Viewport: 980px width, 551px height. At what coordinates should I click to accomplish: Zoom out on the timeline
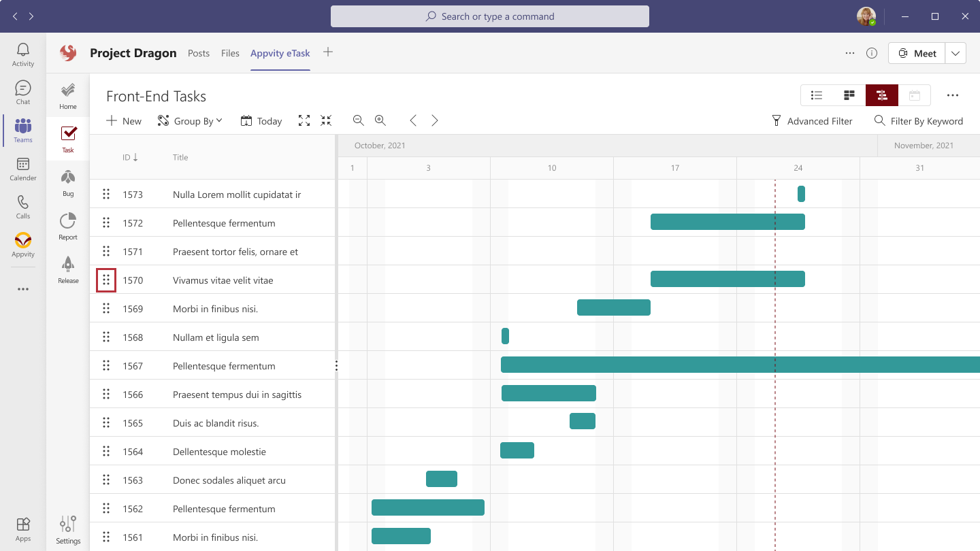358,120
